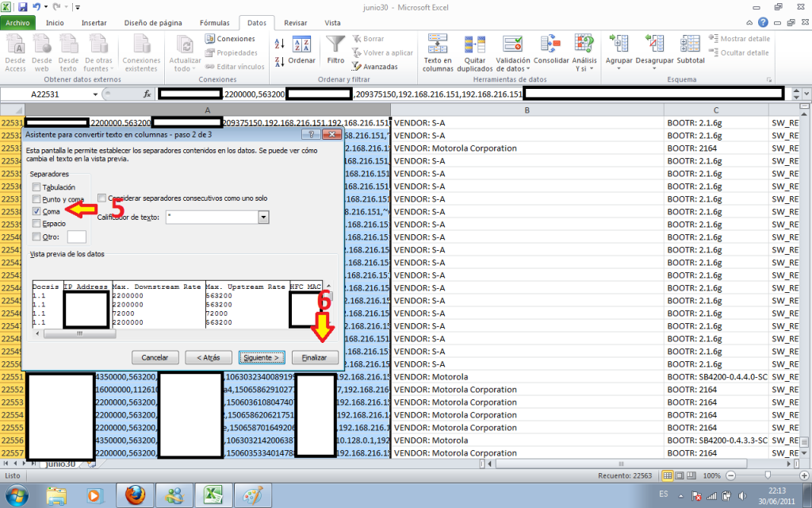Click the Consolidar icon

click(550, 44)
